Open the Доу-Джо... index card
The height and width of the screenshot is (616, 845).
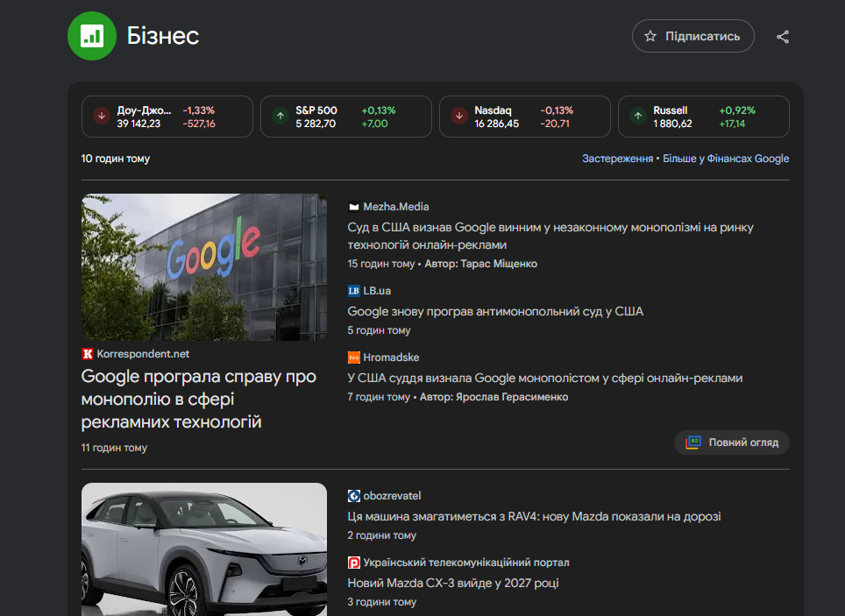coord(167,117)
